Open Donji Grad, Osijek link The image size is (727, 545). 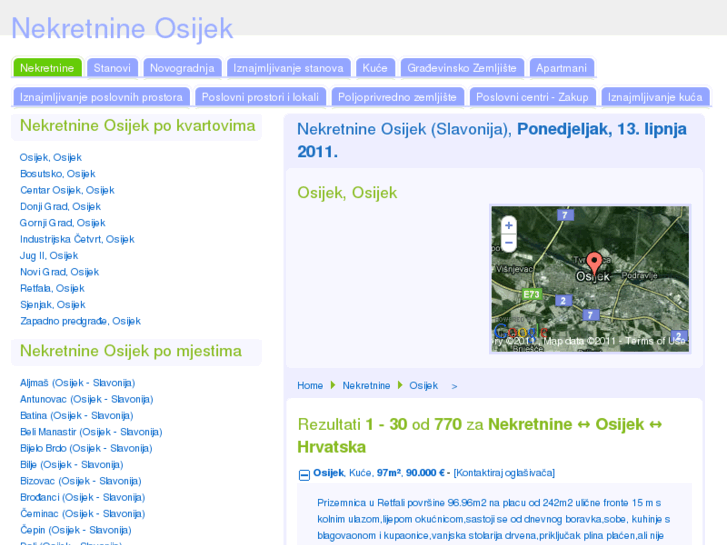[x=60, y=206]
